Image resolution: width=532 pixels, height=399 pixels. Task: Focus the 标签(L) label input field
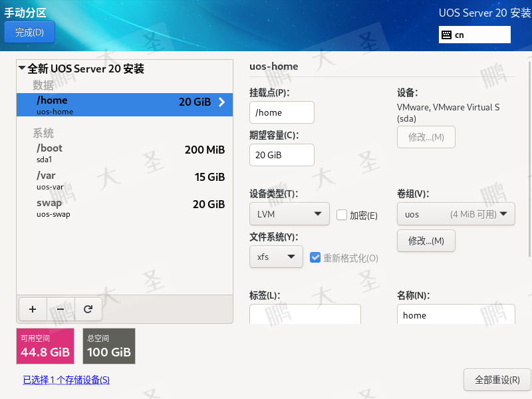(x=305, y=314)
